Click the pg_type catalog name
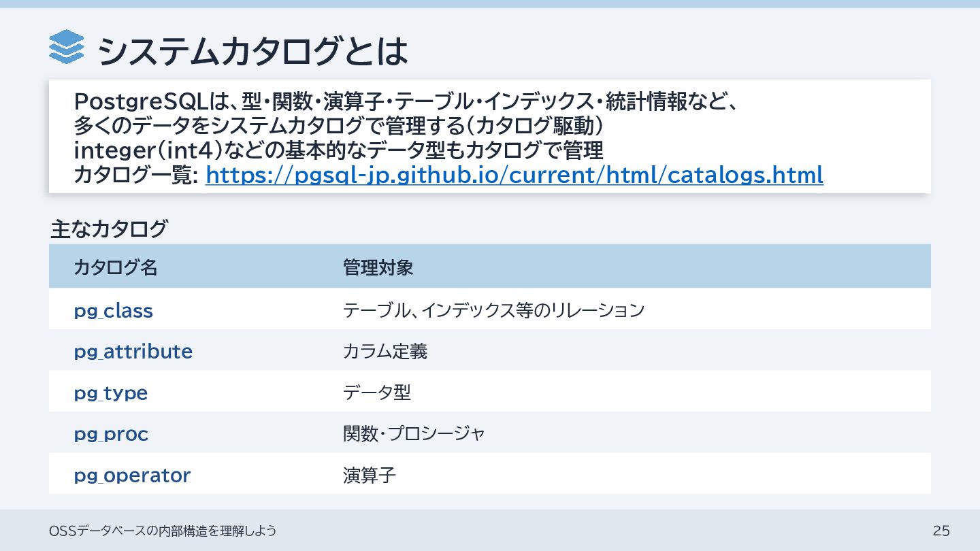This screenshot has height=551, width=980. pos(110,393)
